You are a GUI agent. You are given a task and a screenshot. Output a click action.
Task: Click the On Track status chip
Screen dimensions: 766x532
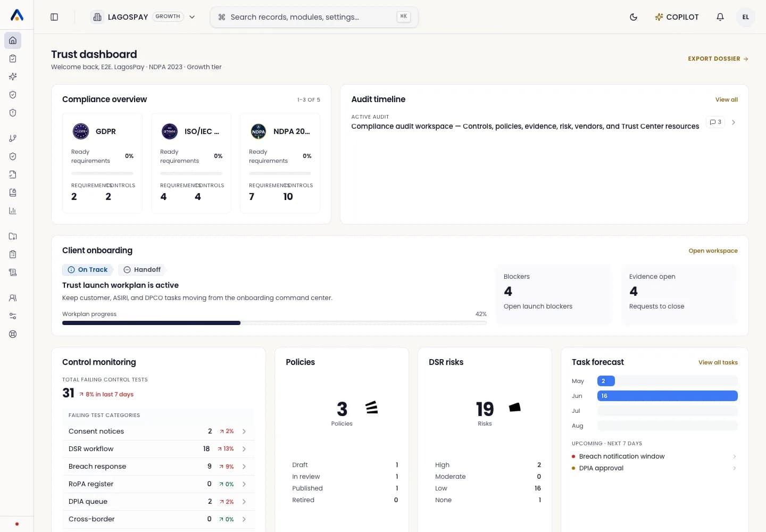[88, 270]
